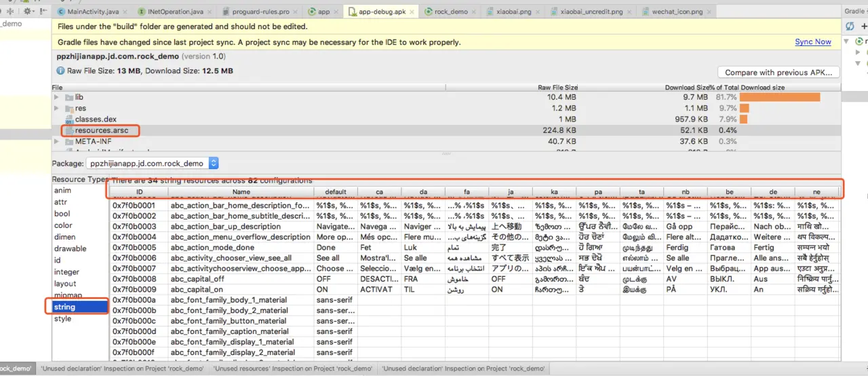Viewport: 868px width, 376px height.
Task: Click the raw file size info icon
Action: click(x=60, y=71)
